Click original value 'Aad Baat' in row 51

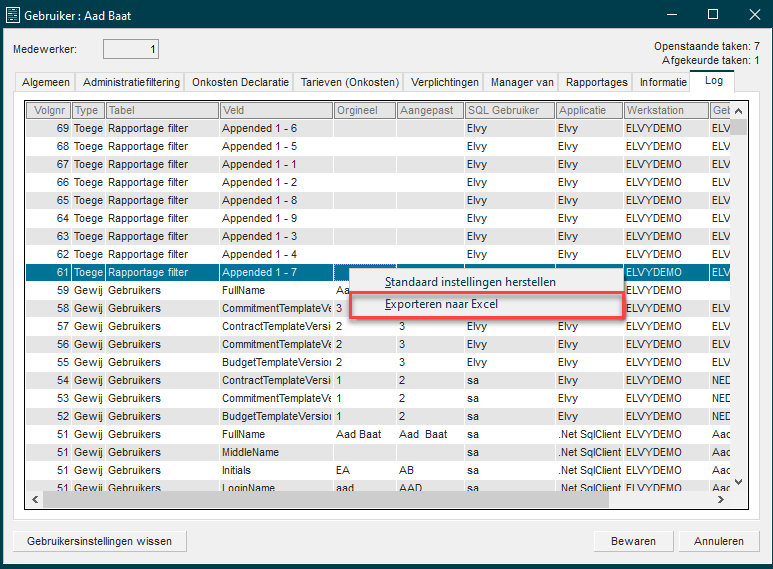[x=365, y=434]
